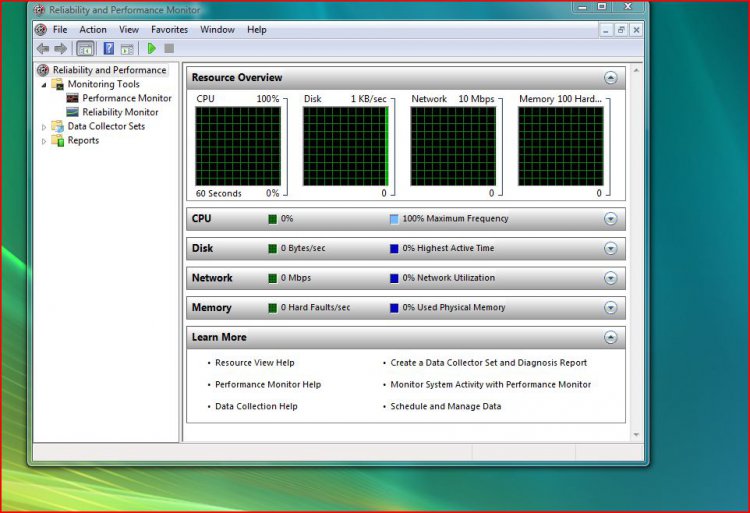Select the Performance Monitor tree item

pyautogui.click(x=127, y=98)
